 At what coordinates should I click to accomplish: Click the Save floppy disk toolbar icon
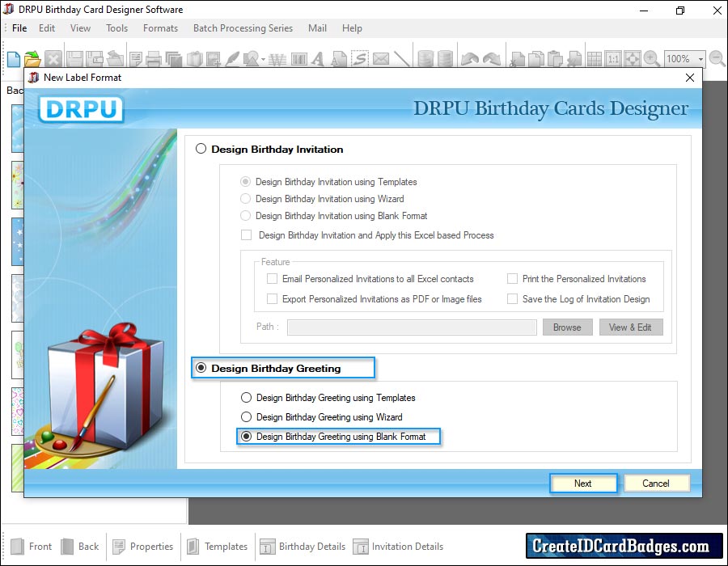(74, 59)
